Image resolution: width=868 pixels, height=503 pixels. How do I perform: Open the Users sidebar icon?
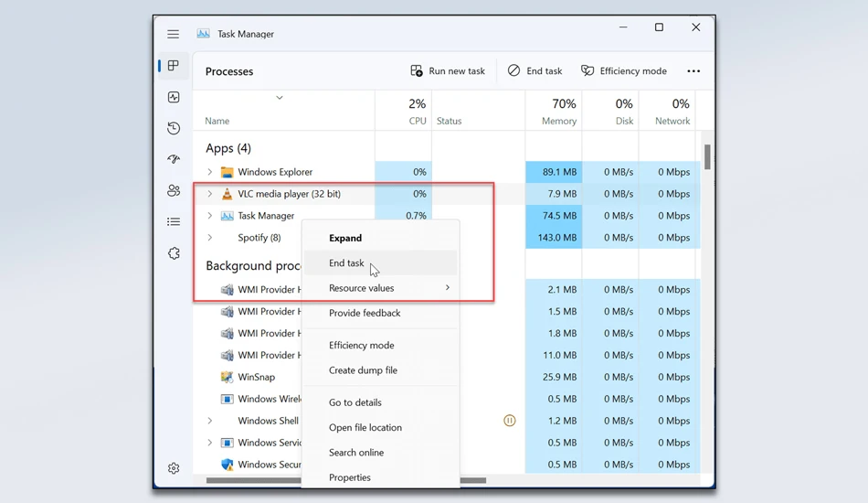[174, 190]
